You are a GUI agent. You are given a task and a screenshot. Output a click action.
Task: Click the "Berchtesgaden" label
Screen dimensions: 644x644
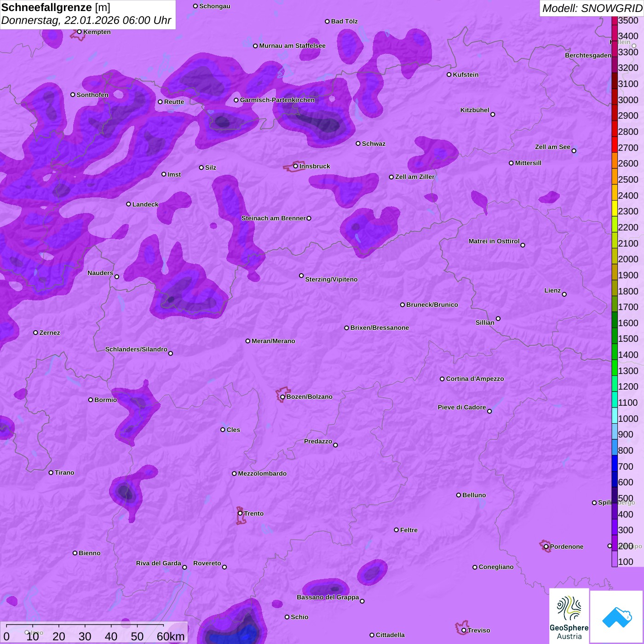click(588, 55)
